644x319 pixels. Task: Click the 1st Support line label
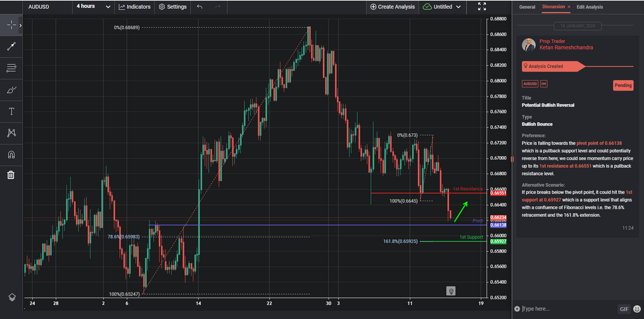click(x=471, y=237)
